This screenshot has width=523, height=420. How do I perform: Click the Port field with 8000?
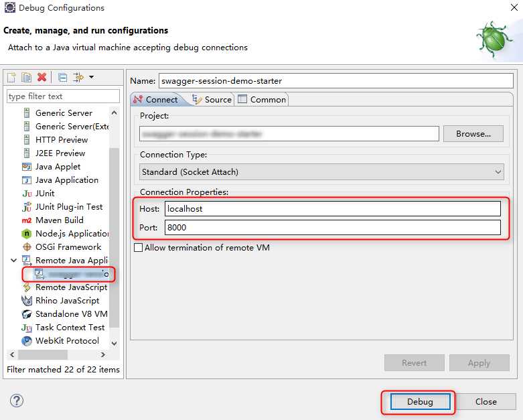[x=333, y=228]
